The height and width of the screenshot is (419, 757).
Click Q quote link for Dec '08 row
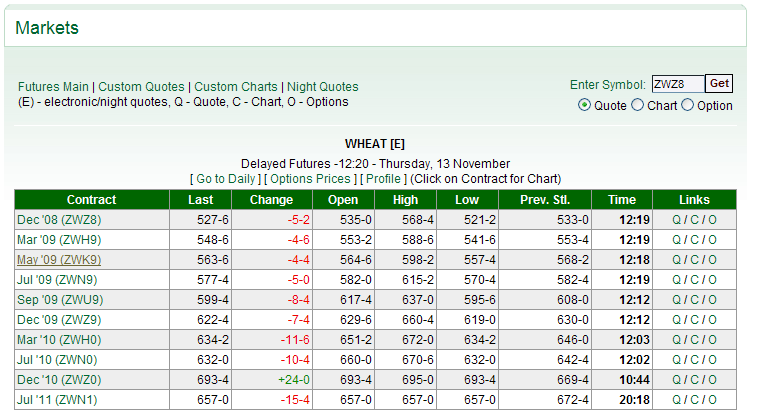(x=676, y=220)
